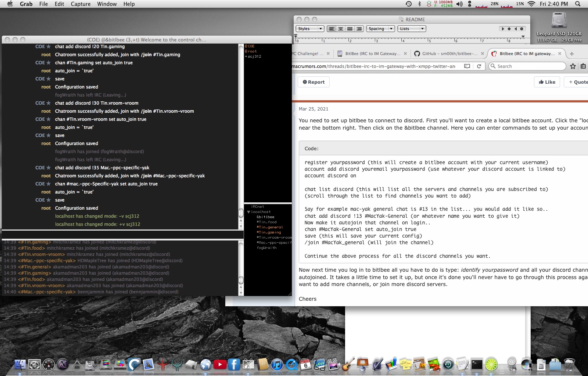
Task: Close the GitHub sm00th/bitlbee tab
Action: [x=483, y=54]
